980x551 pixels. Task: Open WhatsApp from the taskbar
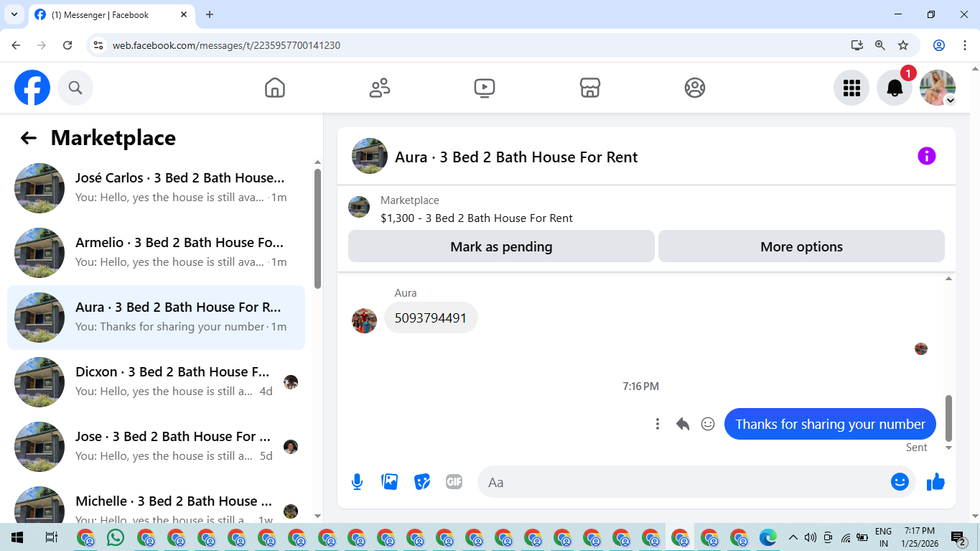[x=115, y=537]
